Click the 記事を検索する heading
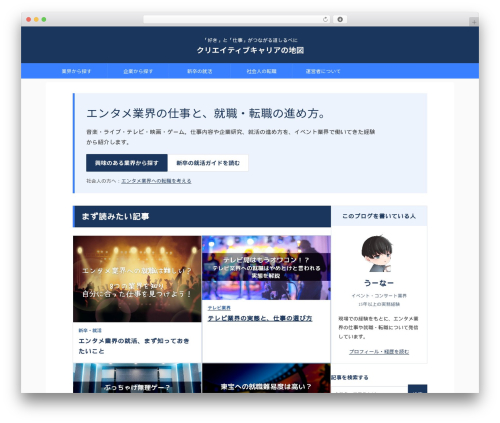The width and height of the screenshot is (500, 423). [350, 377]
